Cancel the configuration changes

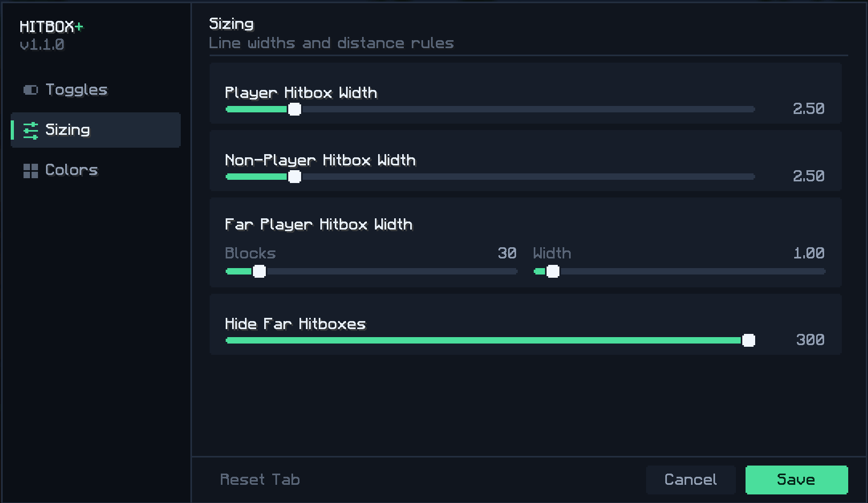tap(690, 479)
